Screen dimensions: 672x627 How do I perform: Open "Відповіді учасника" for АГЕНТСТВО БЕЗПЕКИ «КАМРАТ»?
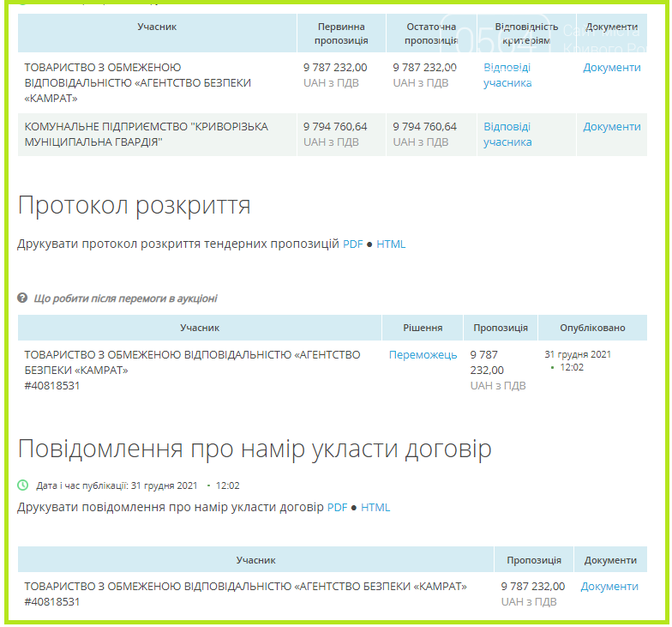(507, 75)
